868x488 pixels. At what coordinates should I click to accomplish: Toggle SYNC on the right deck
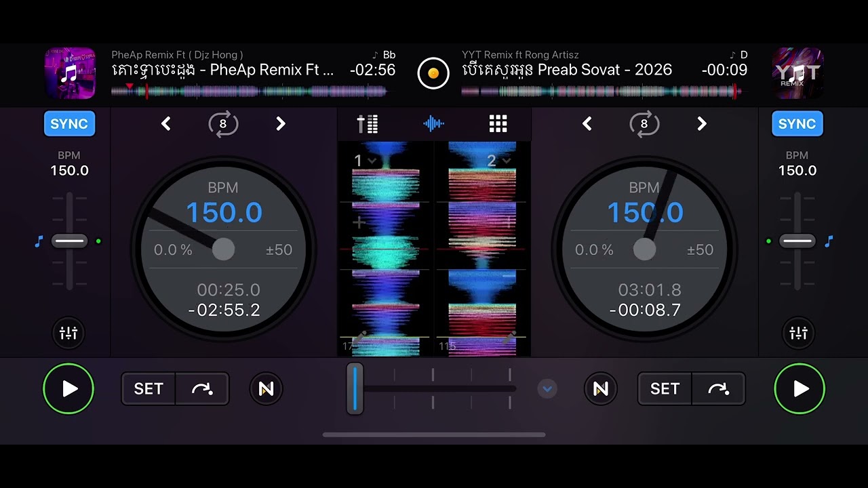tap(797, 124)
